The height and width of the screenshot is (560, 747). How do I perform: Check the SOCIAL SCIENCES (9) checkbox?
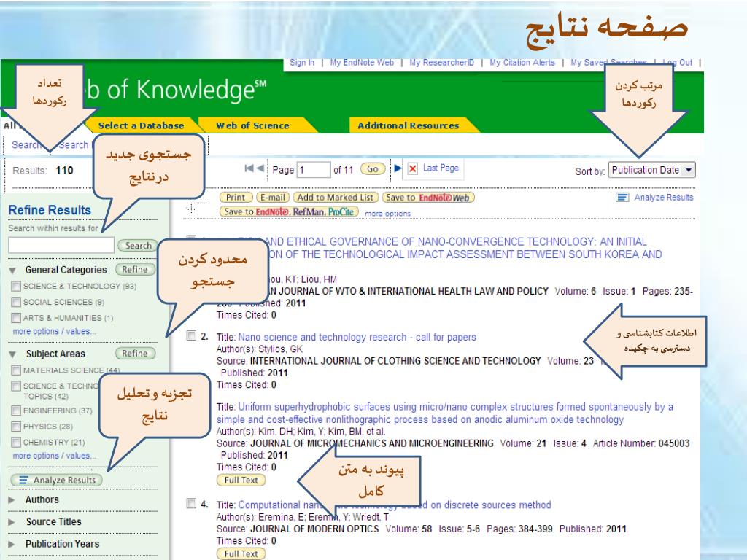click(16, 303)
